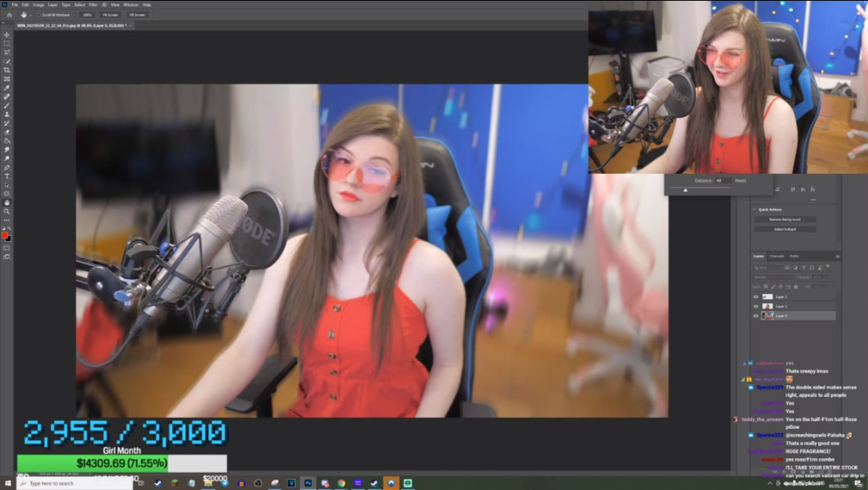Open the Window menu

point(130,5)
